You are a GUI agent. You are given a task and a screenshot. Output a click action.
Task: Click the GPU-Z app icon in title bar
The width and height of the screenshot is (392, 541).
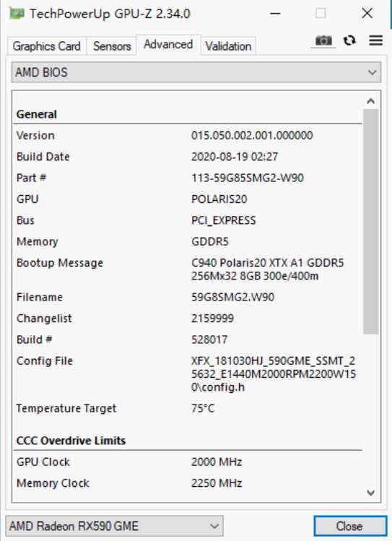(x=17, y=14)
